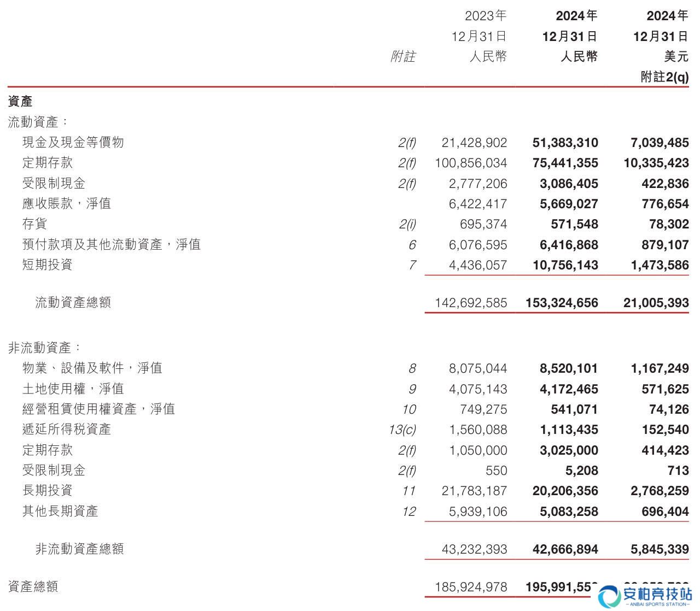Click the value 6,416,868
This screenshot has height=611, width=700.
pyautogui.click(x=569, y=245)
